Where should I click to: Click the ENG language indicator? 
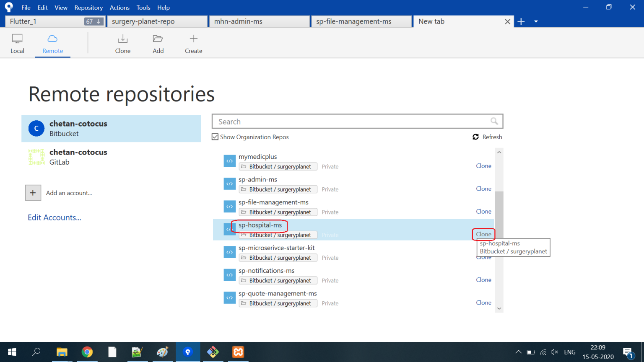coord(570,352)
